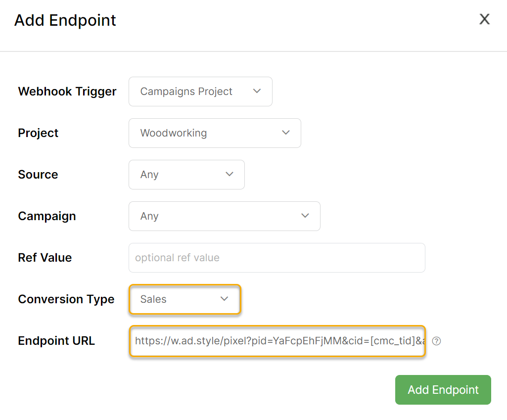Select the Ref Value label text
This screenshot has width=507, height=420.
[x=45, y=258]
